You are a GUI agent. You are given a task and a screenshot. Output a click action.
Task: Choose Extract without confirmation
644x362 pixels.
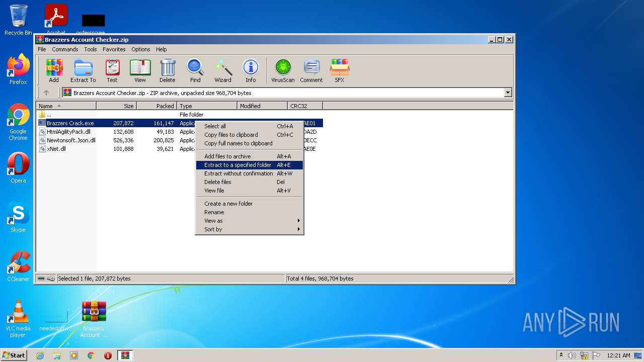250,173
